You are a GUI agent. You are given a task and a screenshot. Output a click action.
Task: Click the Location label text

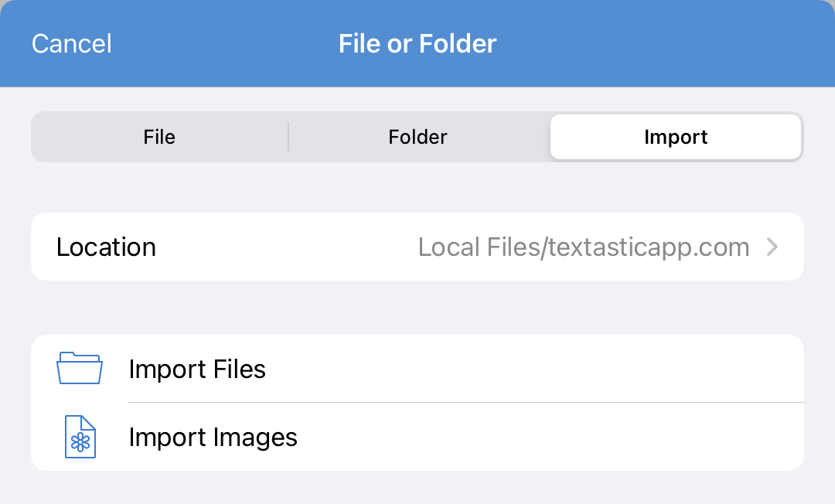point(106,247)
